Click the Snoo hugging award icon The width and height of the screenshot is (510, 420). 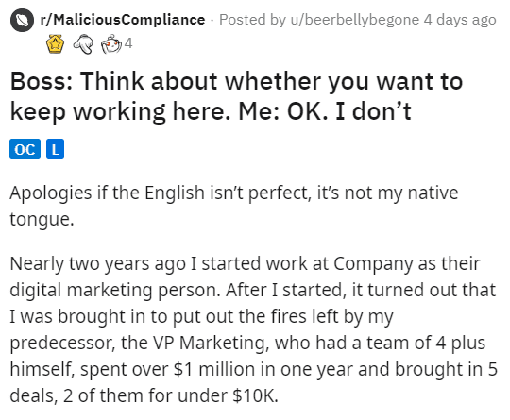tap(110, 43)
